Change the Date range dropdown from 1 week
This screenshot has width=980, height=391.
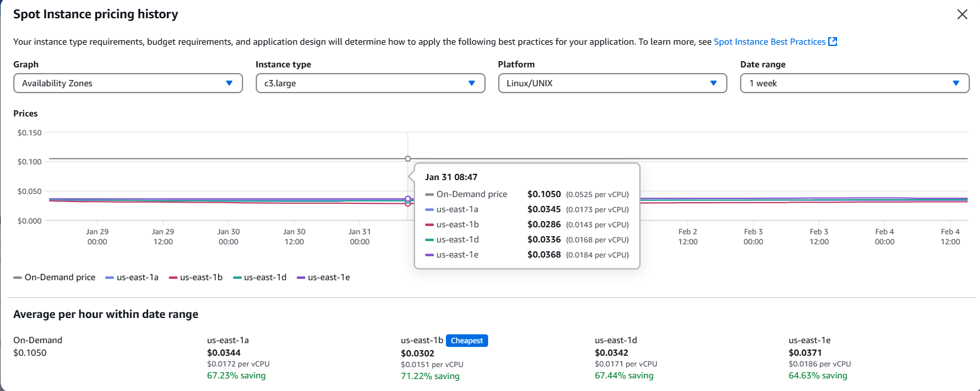[855, 83]
